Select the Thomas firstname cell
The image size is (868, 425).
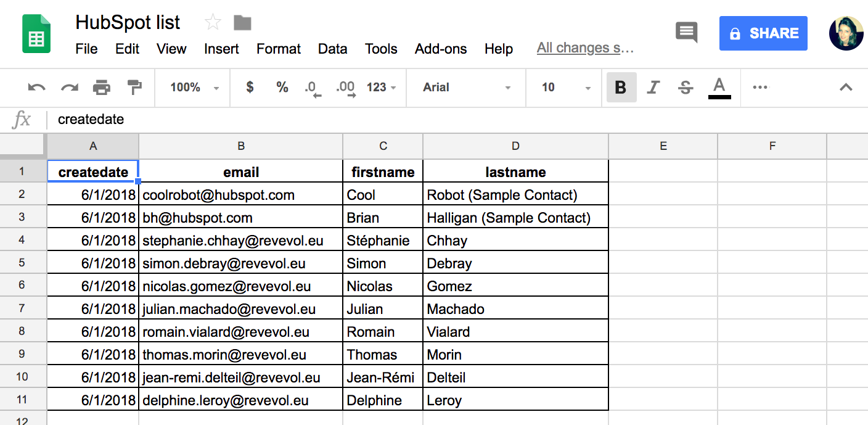click(x=383, y=355)
